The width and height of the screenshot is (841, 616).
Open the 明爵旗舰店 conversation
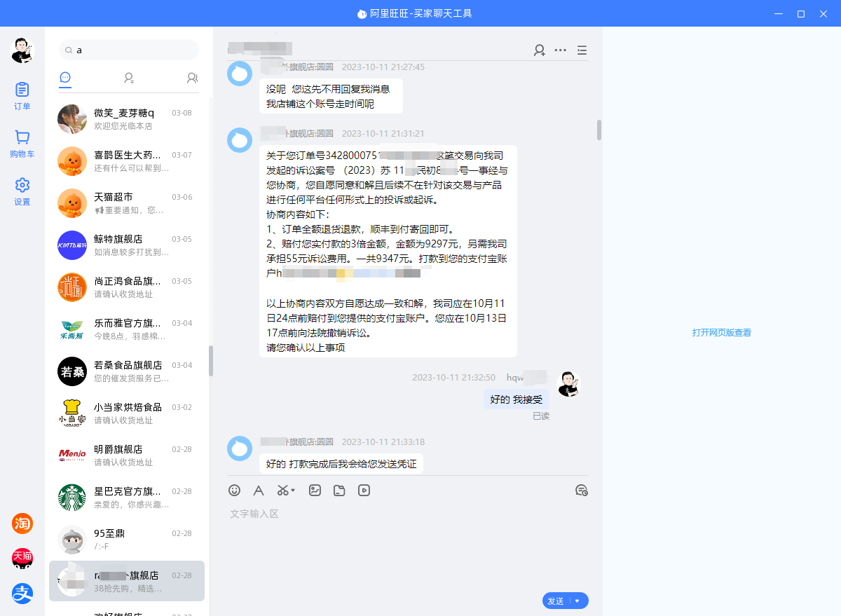[x=127, y=456]
